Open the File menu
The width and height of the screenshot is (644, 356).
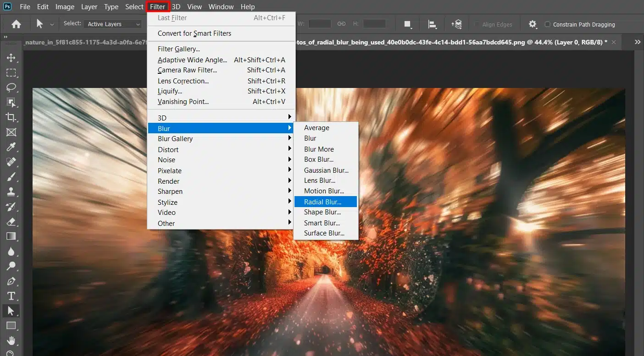25,7
